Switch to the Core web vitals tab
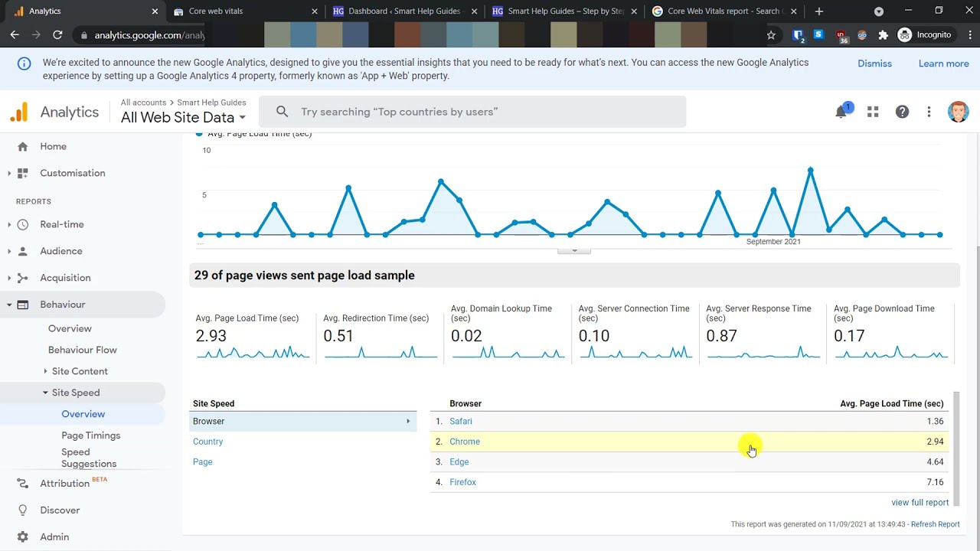980x551 pixels. tap(245, 11)
